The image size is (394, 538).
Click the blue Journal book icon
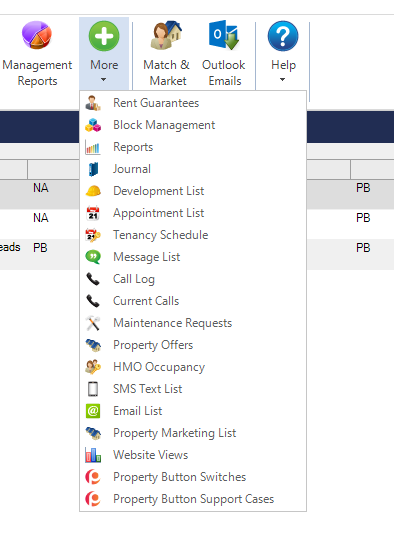click(x=93, y=169)
